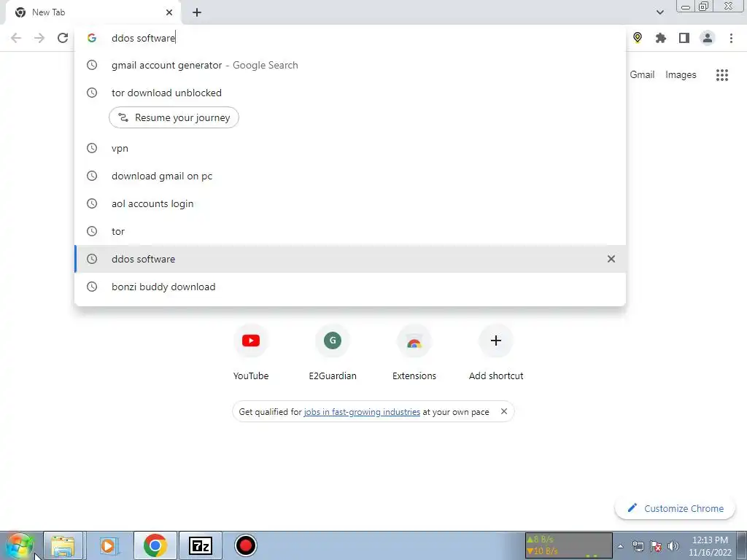Open 7-Zip from the taskbar
Viewport: 747px width, 560px height.
[x=201, y=545]
